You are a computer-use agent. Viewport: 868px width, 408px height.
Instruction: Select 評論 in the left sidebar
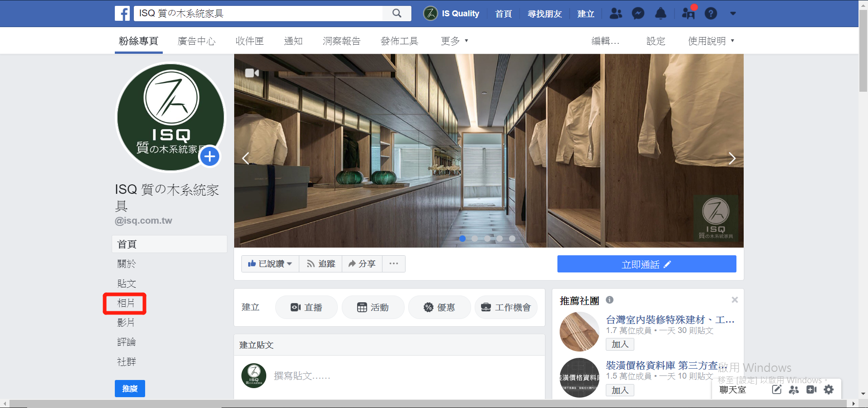127,342
